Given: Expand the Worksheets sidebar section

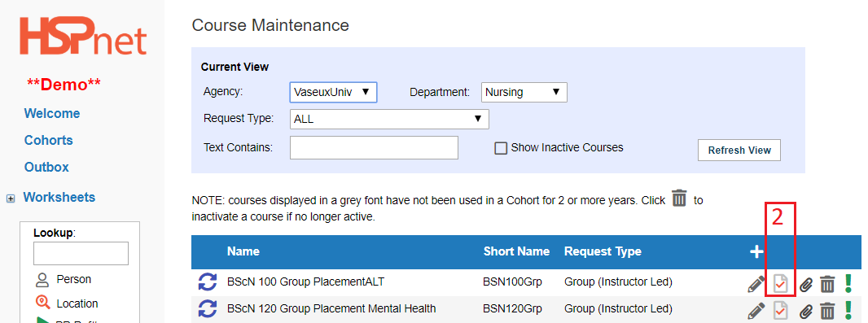Looking at the screenshot, I should 11,199.
